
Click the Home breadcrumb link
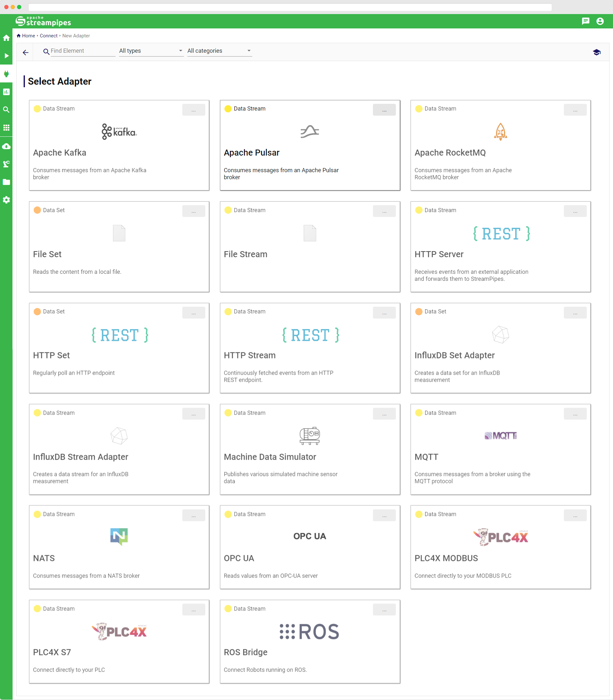(x=28, y=35)
